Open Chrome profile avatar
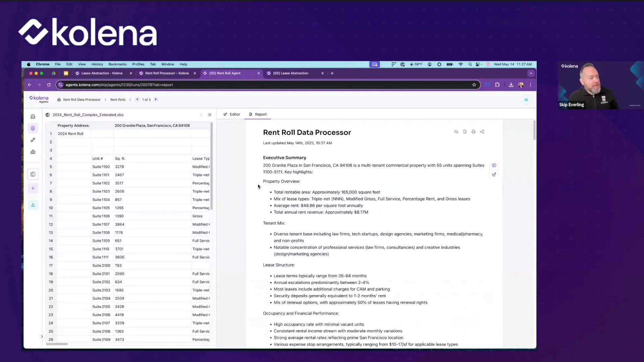This screenshot has height=362, width=644. point(521,85)
